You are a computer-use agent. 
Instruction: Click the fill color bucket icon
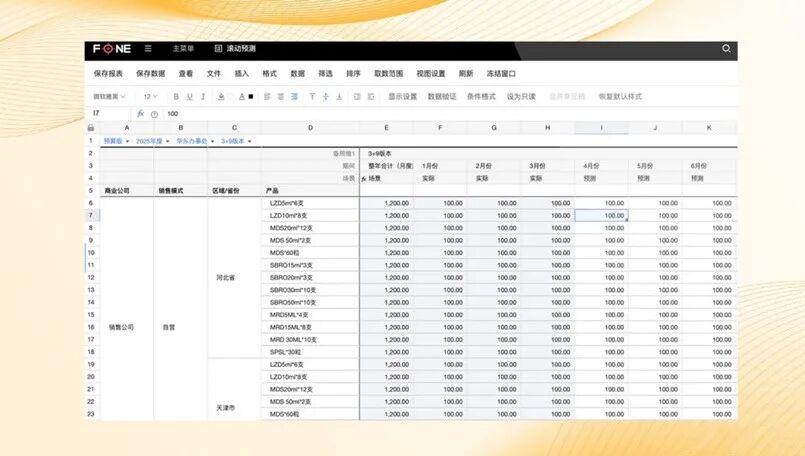[221, 97]
